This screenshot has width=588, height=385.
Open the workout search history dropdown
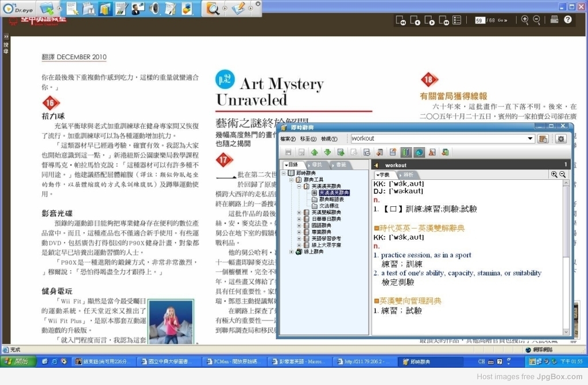point(530,138)
